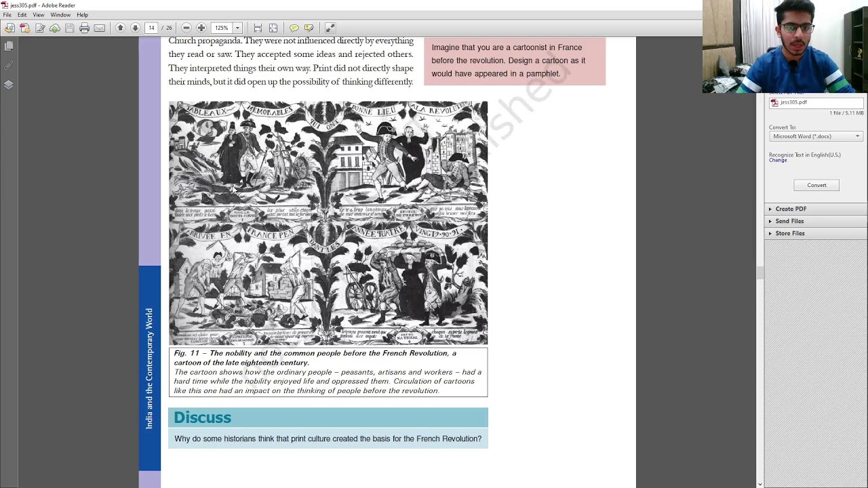
Task: Open the Window menu
Action: pyautogui.click(x=60, y=15)
